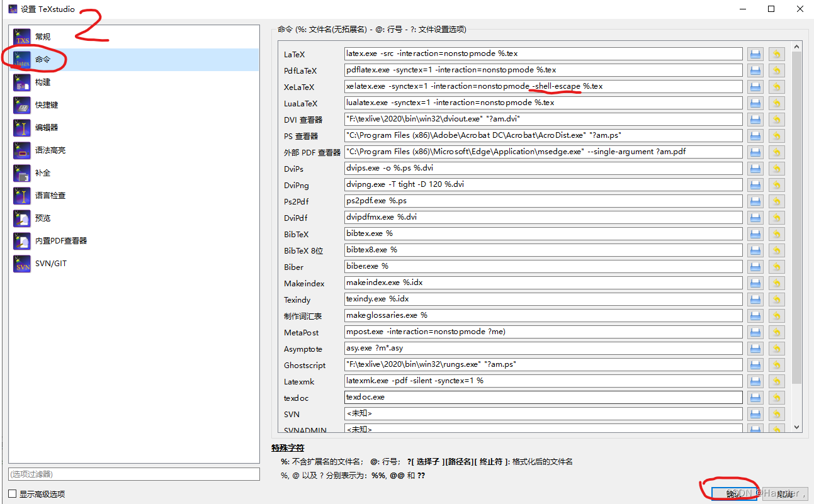
Task: Click the command list scroll-down arrow
Action: 796,427
